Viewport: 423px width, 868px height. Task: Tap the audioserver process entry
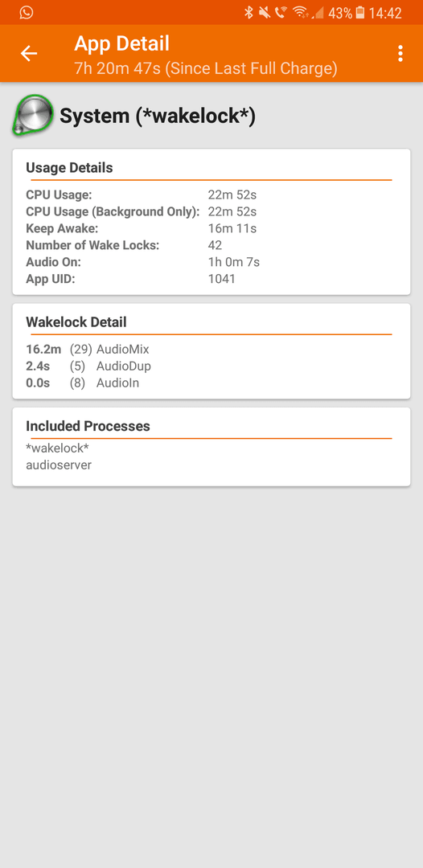click(x=59, y=465)
